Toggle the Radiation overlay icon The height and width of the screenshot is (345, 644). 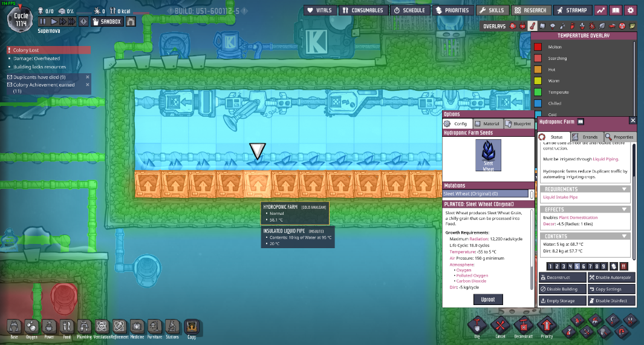(622, 26)
